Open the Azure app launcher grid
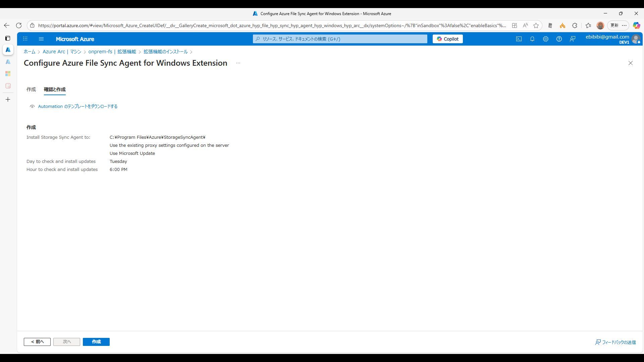Image resolution: width=644 pixels, height=362 pixels. [x=25, y=39]
